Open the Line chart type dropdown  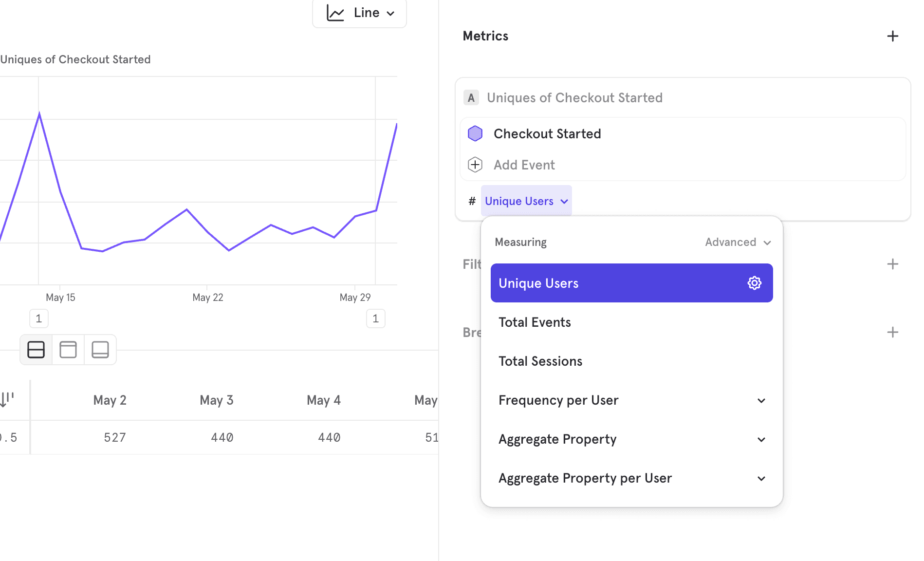[359, 13]
